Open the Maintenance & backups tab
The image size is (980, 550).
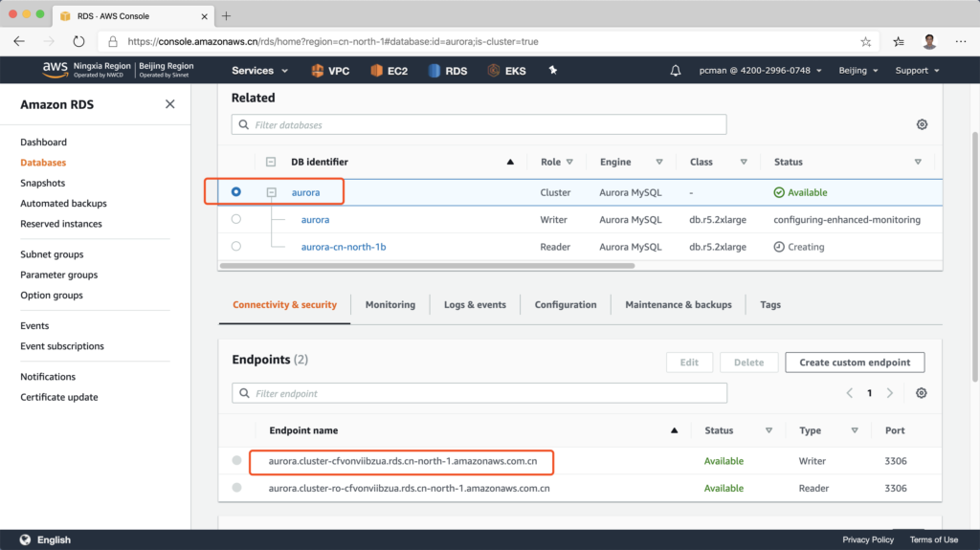click(x=678, y=305)
